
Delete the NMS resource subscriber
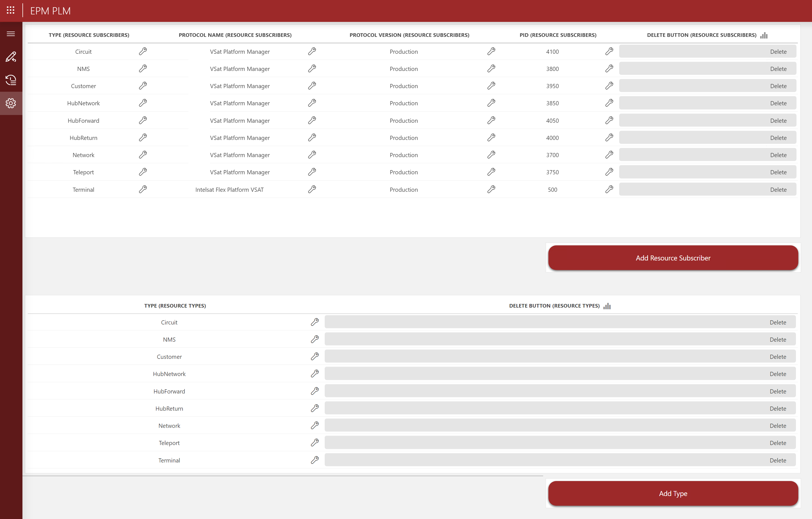(x=708, y=69)
